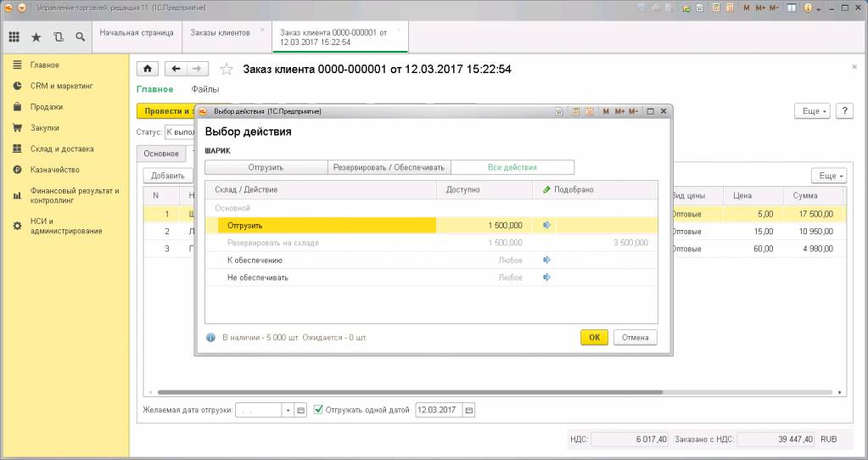Click the Отмена button in the dialog
This screenshot has height=460, width=868.
[635, 337]
